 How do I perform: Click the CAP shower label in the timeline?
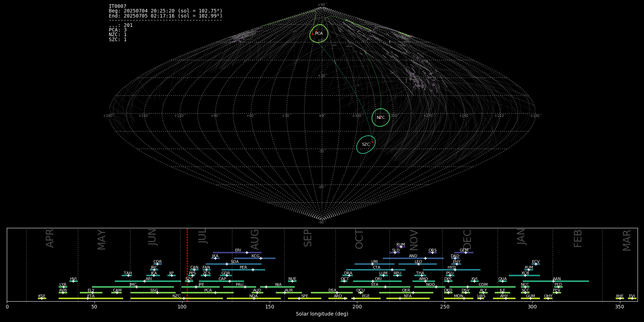[222, 279]
